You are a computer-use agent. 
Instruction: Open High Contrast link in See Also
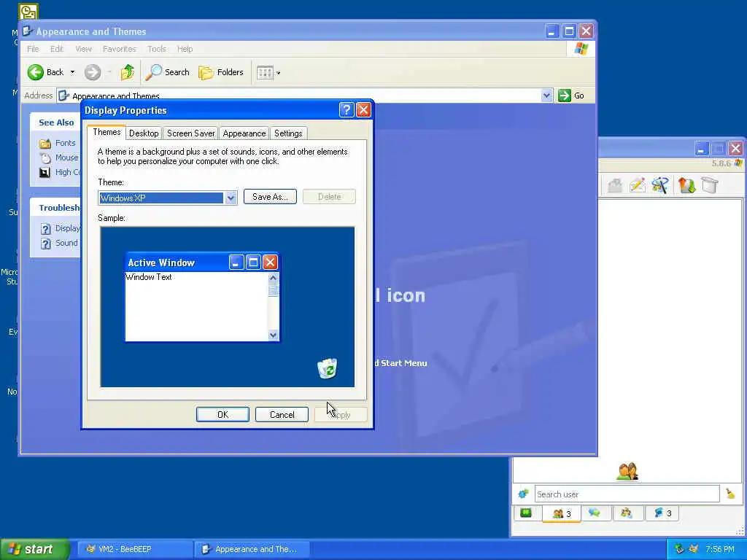pos(68,172)
